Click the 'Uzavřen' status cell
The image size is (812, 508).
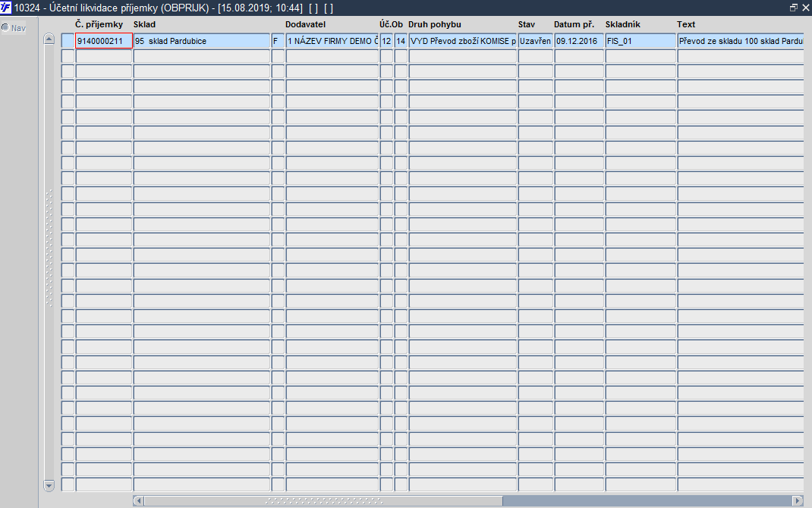536,41
